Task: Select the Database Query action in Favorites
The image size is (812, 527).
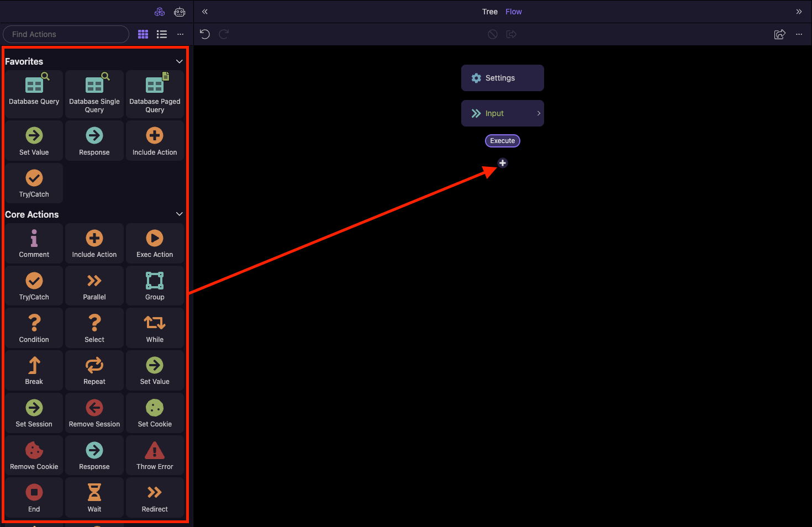Action: [34, 93]
